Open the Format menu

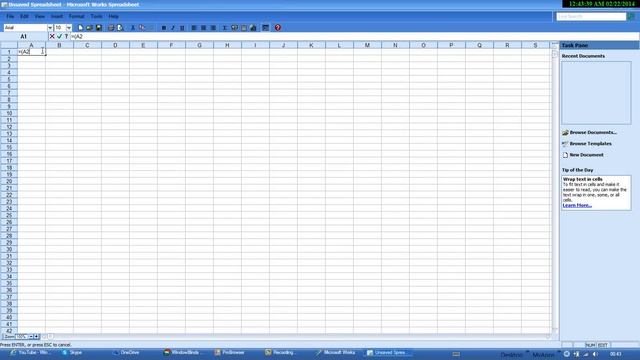[76, 16]
